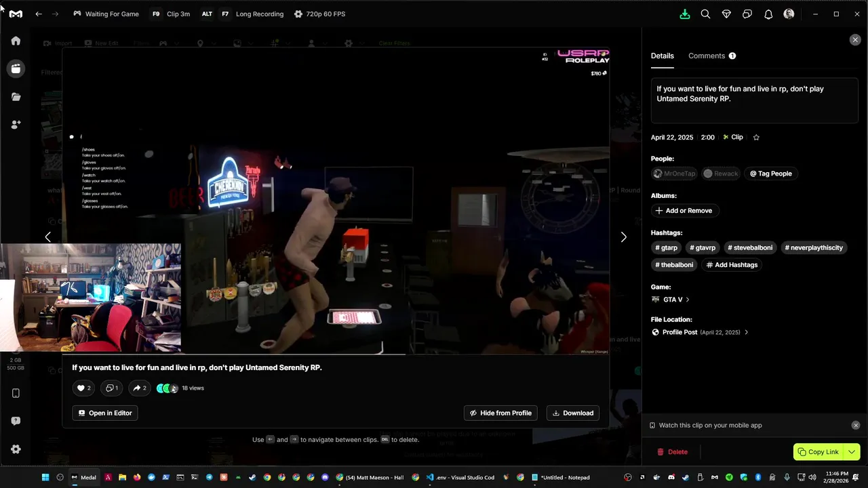The image size is (868, 488).
Task: Go to the previous clip arrow
Action: pos(47,237)
